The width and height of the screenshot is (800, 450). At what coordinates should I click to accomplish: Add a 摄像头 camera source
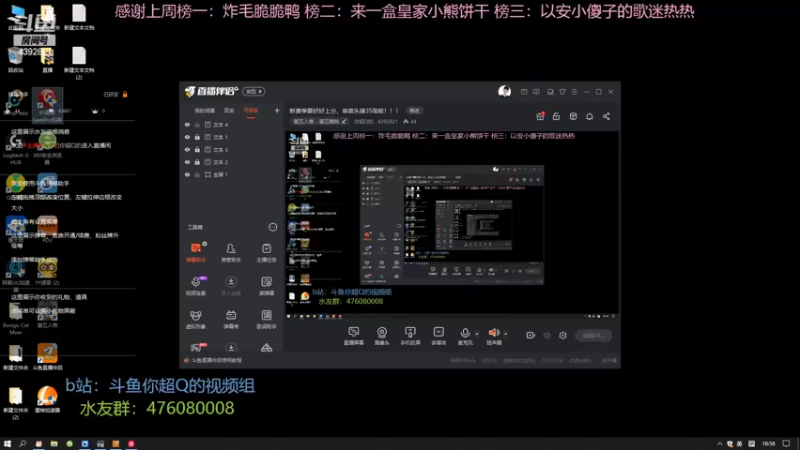tap(382, 336)
